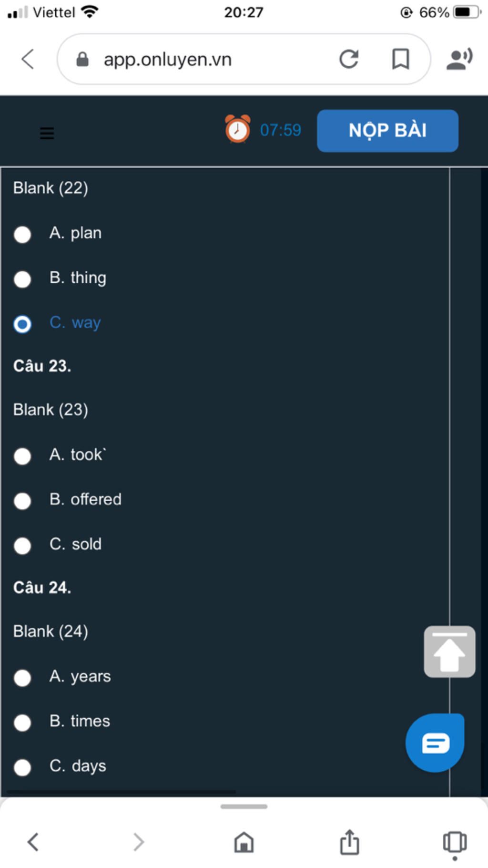The height and width of the screenshot is (868, 488).
Task: Open the tabs overview icon
Action: pos(455,842)
